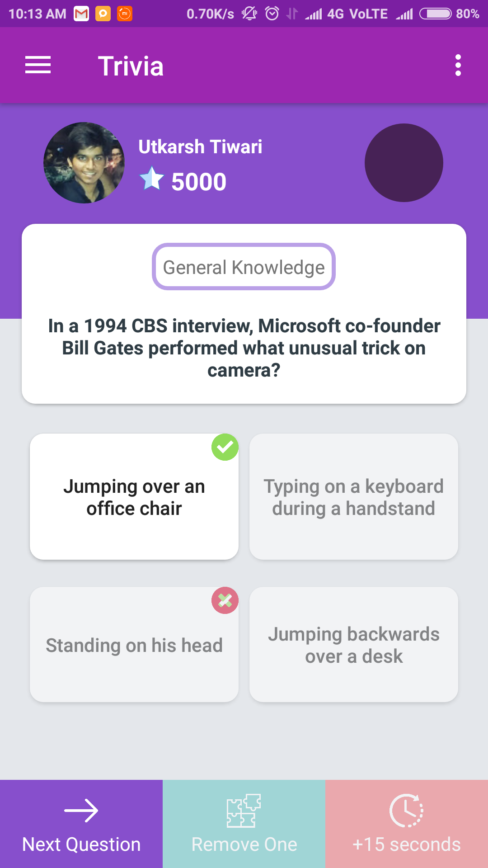Select answer Standing on his head
Viewport: 488px width, 868px height.
(134, 645)
